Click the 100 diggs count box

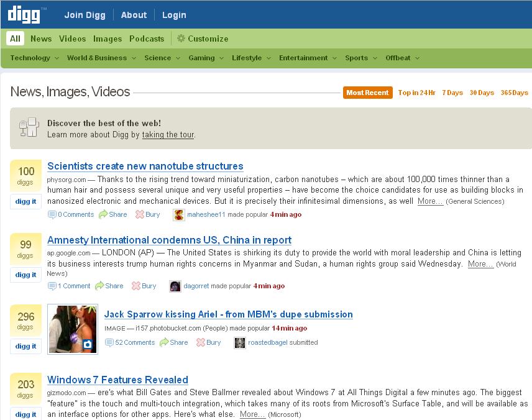[x=25, y=176]
